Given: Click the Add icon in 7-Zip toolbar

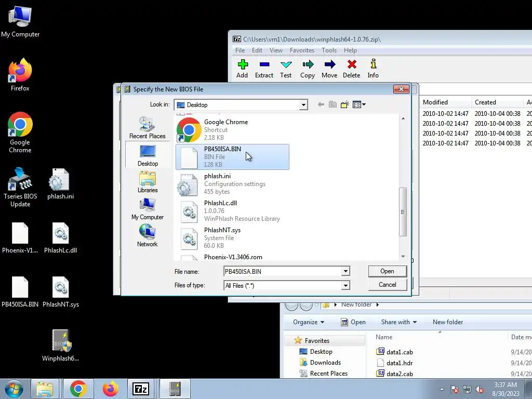Looking at the screenshot, I should click(x=242, y=64).
